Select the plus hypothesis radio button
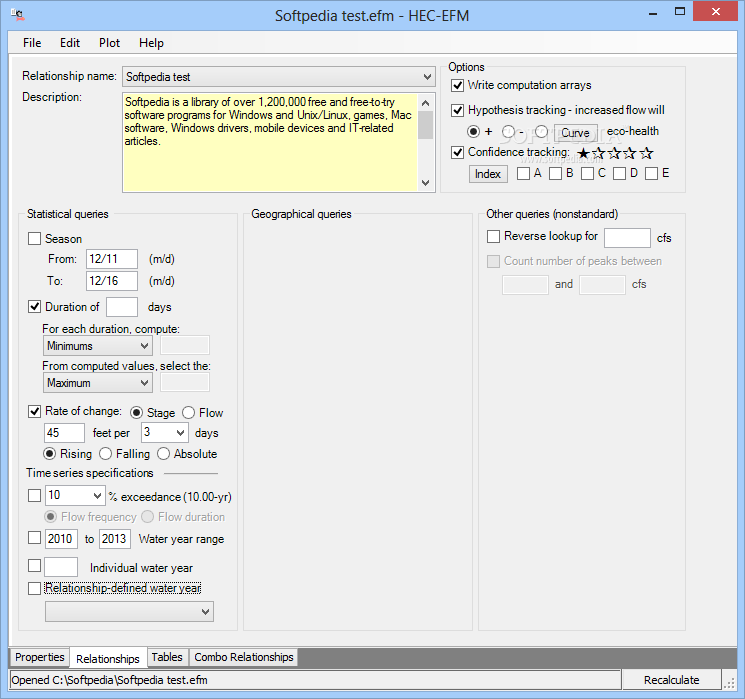The height and width of the screenshot is (699, 745). click(473, 131)
